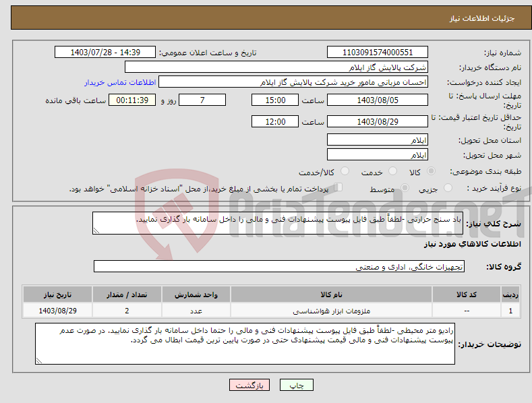Click the buyer notes textarea
The image size is (532, 403).
pyautogui.click(x=245, y=344)
